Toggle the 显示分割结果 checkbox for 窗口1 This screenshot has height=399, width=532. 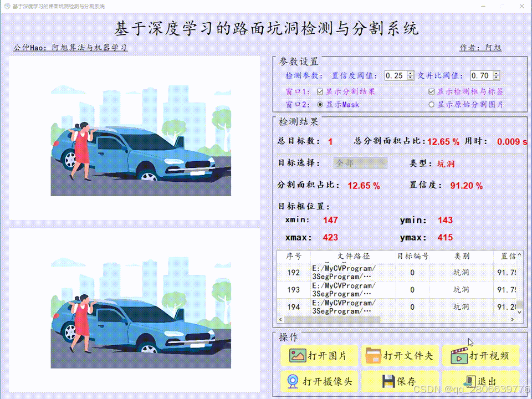point(321,91)
